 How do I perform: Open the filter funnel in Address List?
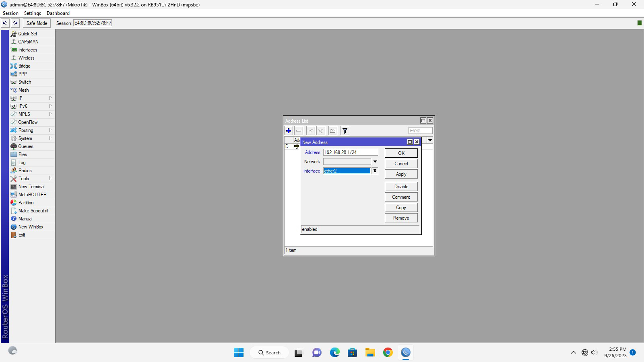[345, 131]
